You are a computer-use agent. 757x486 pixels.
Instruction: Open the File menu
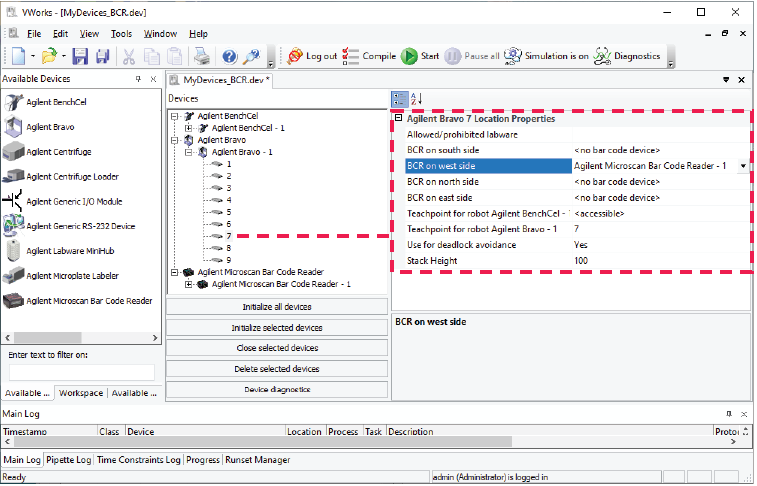tap(34, 34)
